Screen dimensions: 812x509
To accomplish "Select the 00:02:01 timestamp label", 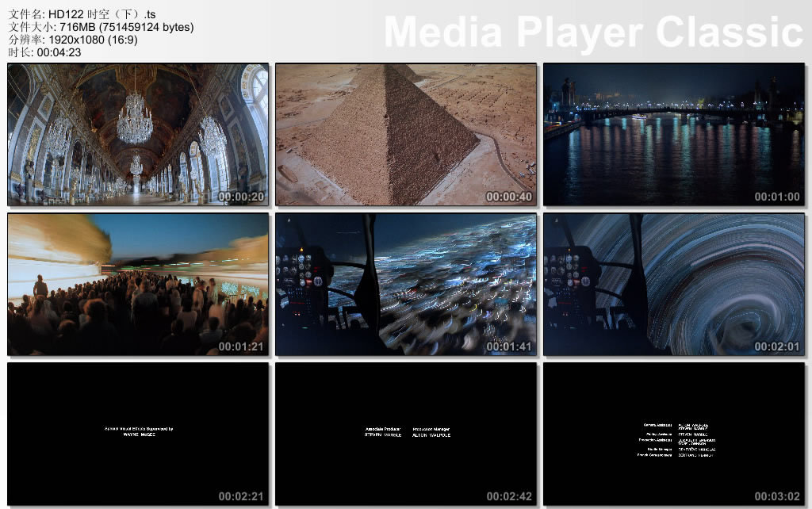I will (x=777, y=346).
